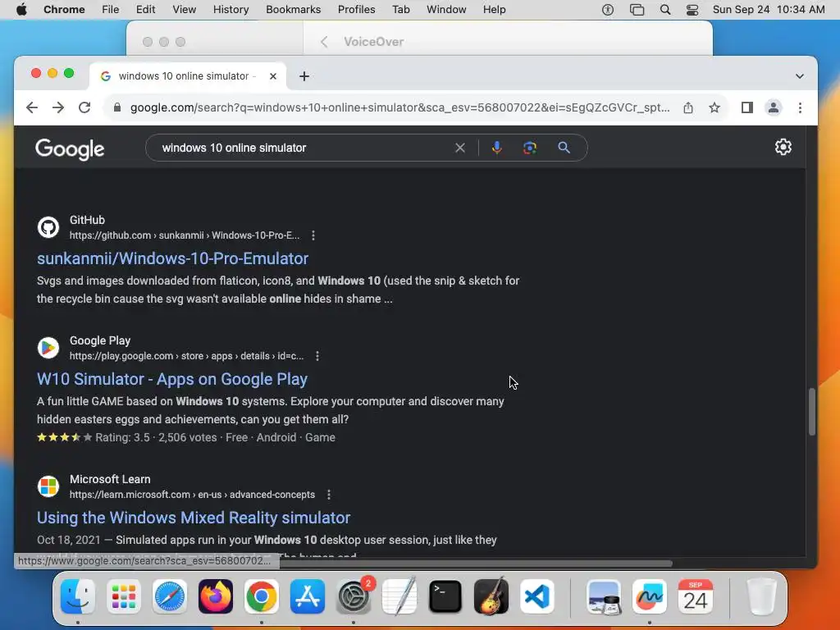Image resolution: width=840 pixels, height=630 pixels.
Task: Open Freeform from the Dock
Action: [650, 596]
